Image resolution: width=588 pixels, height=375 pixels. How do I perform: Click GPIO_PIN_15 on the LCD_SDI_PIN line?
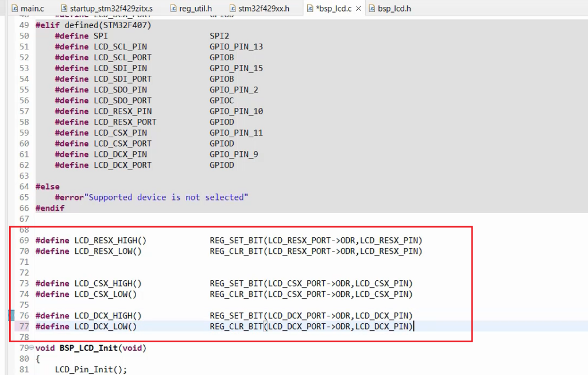coord(236,68)
